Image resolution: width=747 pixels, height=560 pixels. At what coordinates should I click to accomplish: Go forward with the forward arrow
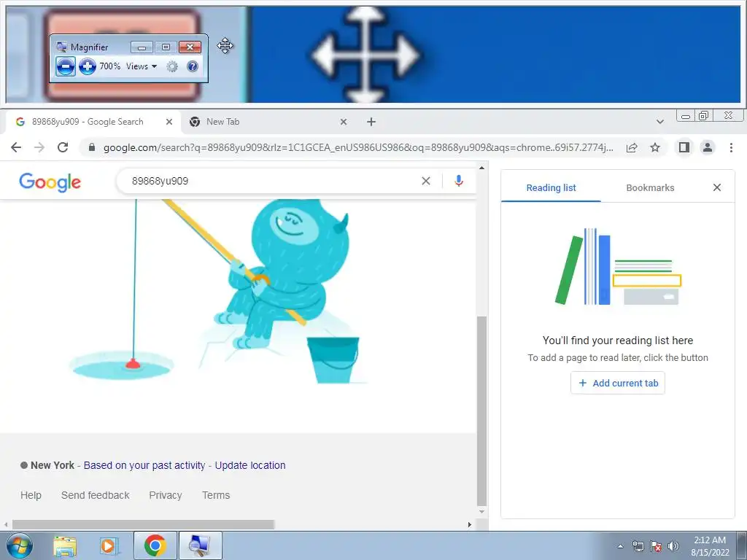click(x=39, y=147)
